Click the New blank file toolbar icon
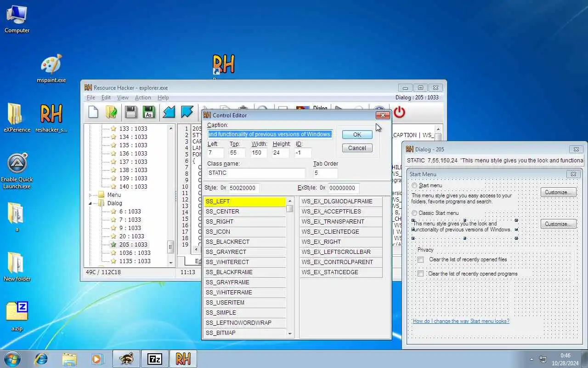Screen dimensions: 588x368 point(93,112)
